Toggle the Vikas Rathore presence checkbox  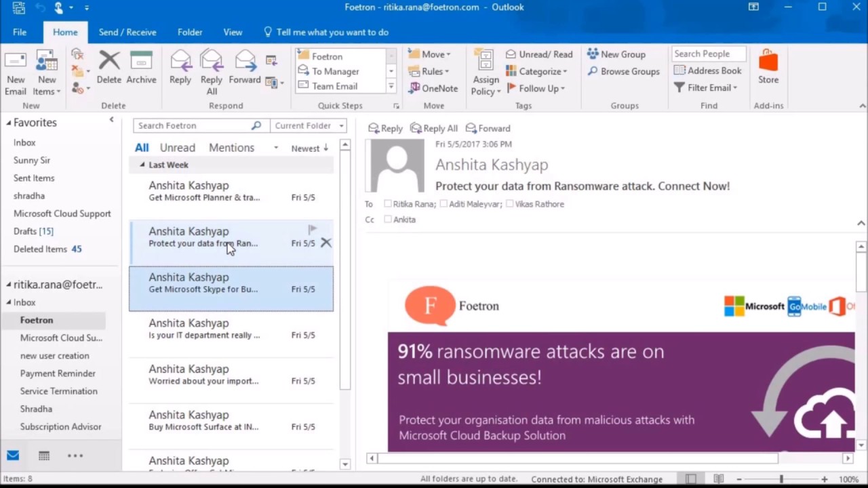tap(509, 203)
